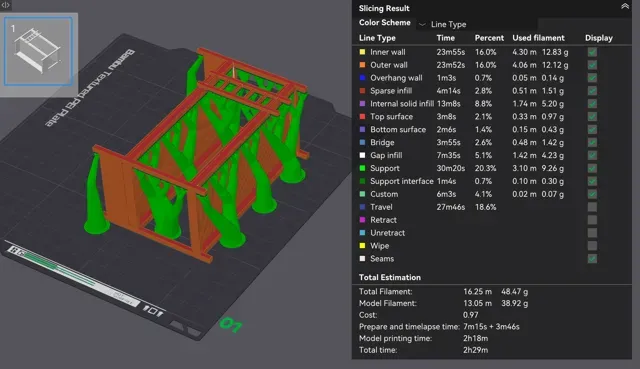Toggle Seams display checkbox
This screenshot has height=369, width=640.
(x=592, y=259)
